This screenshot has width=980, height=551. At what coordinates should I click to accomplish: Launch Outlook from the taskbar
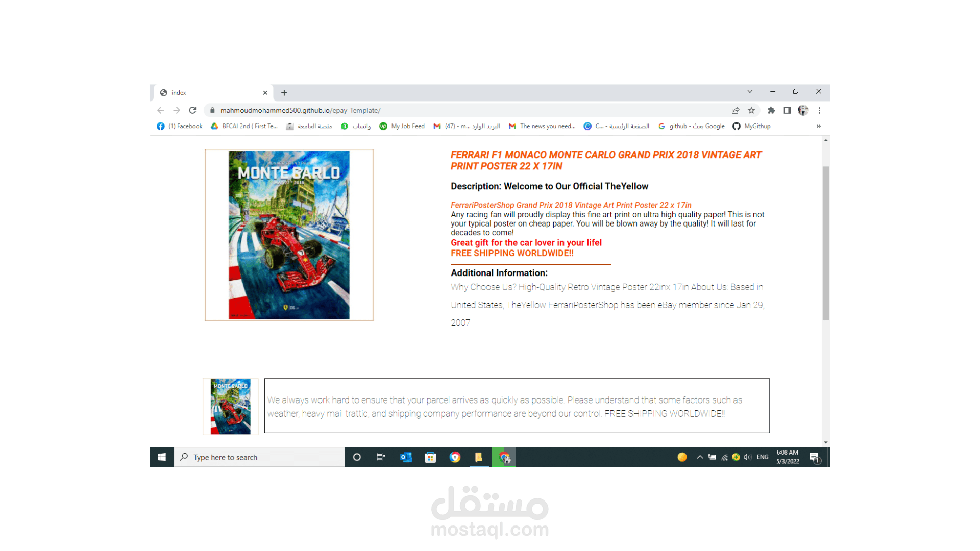[x=406, y=457]
